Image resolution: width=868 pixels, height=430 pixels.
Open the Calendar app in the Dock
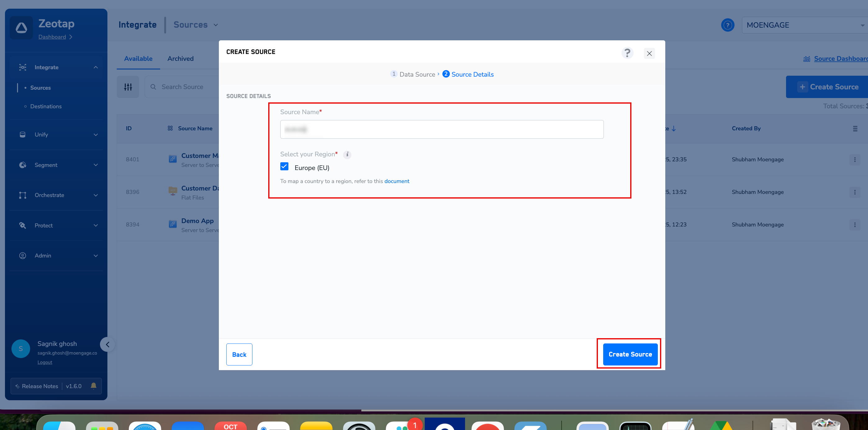230,425
